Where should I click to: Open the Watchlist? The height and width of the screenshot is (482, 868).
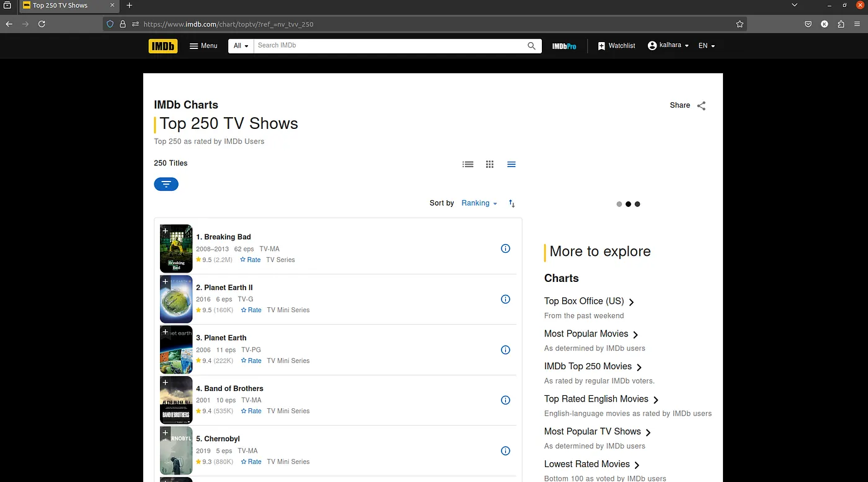(x=616, y=46)
